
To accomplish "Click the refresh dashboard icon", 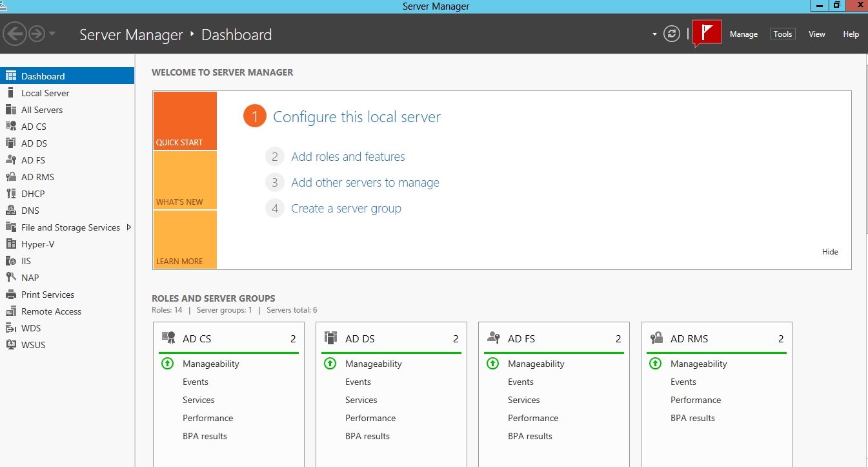I will pos(672,34).
